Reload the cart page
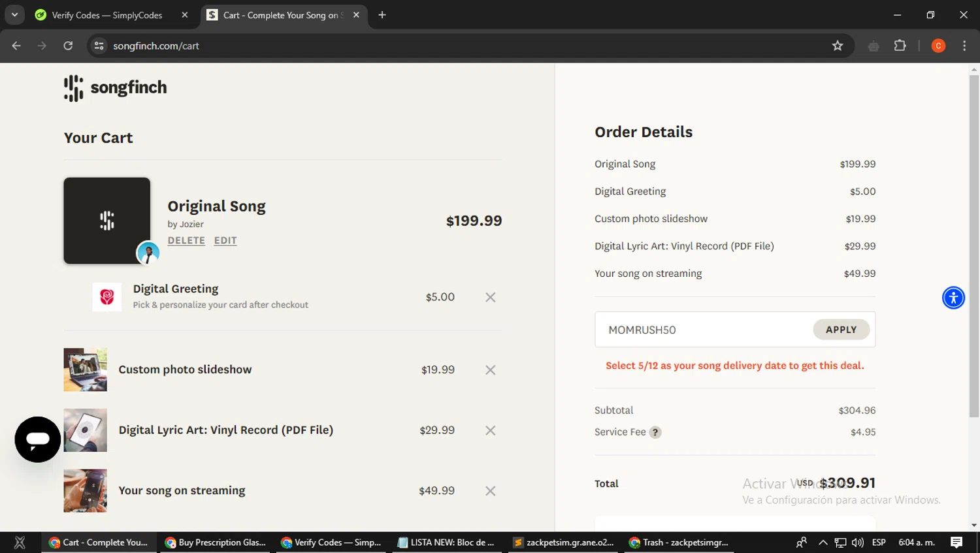 68,46
